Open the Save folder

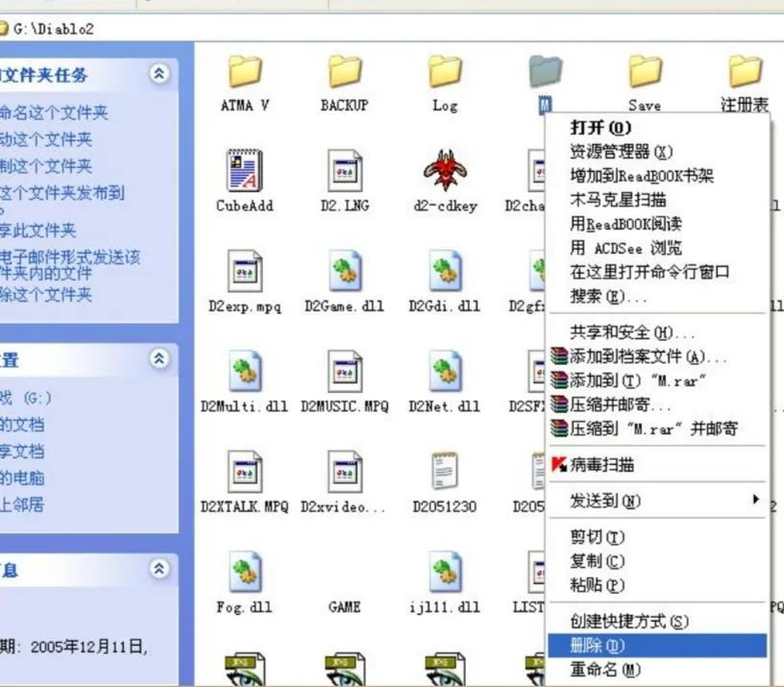[645, 71]
